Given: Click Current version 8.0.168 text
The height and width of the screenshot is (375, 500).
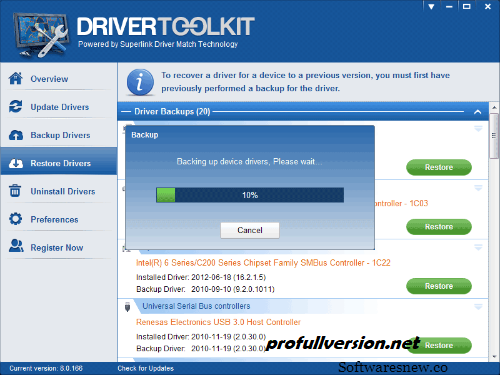Looking at the screenshot, I should (46, 368).
